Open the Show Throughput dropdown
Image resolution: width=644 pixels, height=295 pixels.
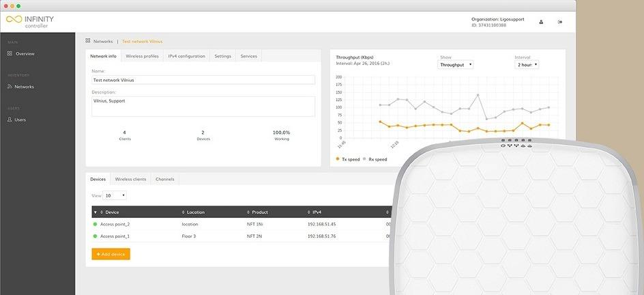[455, 64]
